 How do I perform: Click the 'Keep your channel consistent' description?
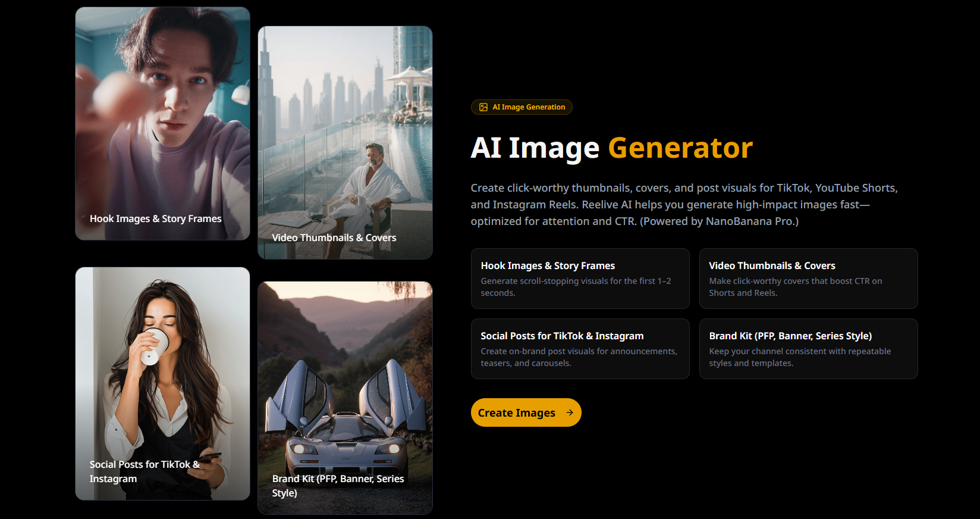pyautogui.click(x=800, y=357)
